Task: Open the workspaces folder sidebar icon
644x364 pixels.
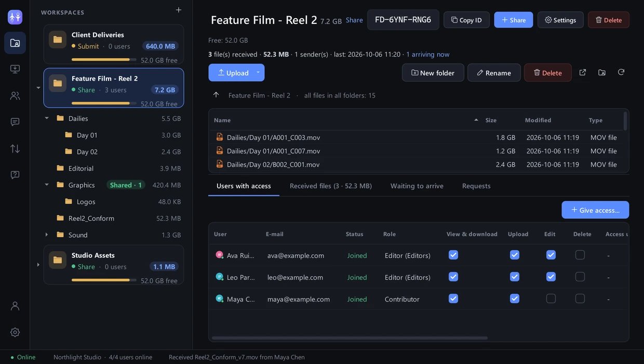Action: [15, 43]
